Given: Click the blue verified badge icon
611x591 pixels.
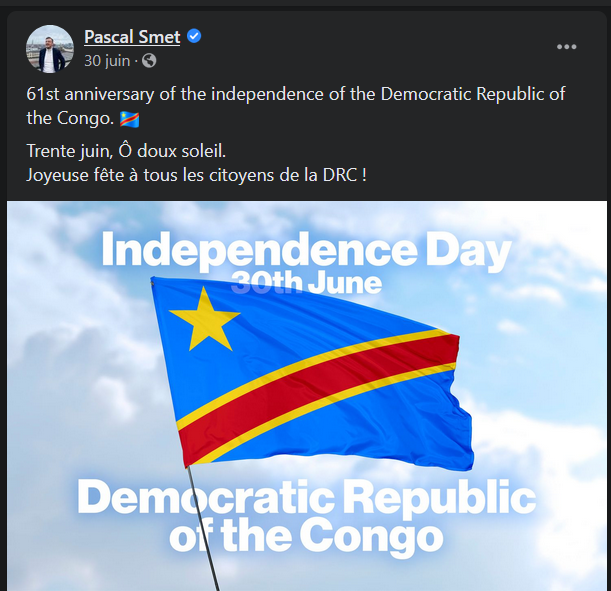Looking at the screenshot, I should point(195,37).
